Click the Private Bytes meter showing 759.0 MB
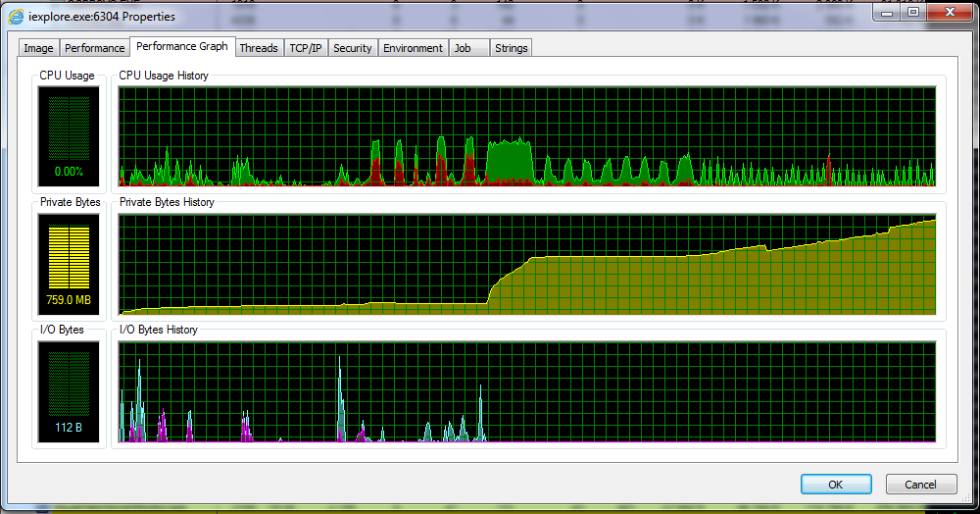980x514 pixels. [x=69, y=264]
